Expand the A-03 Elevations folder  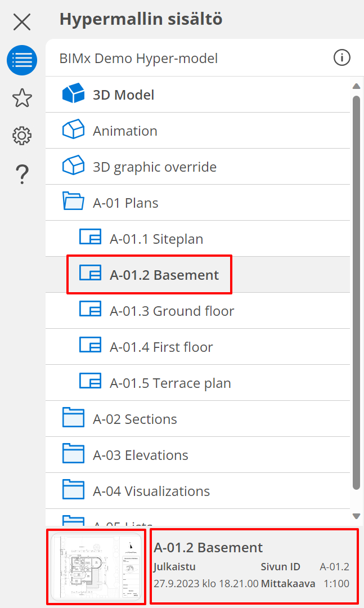coord(140,455)
